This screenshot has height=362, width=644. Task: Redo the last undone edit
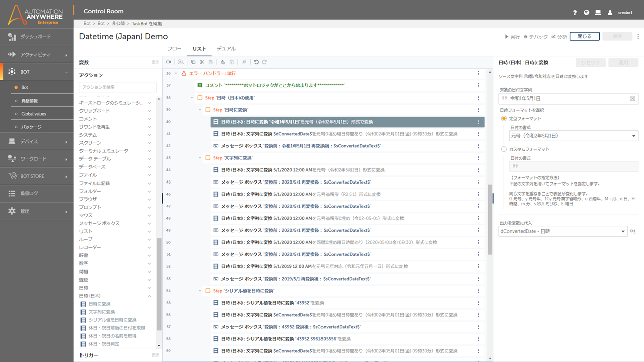264,62
